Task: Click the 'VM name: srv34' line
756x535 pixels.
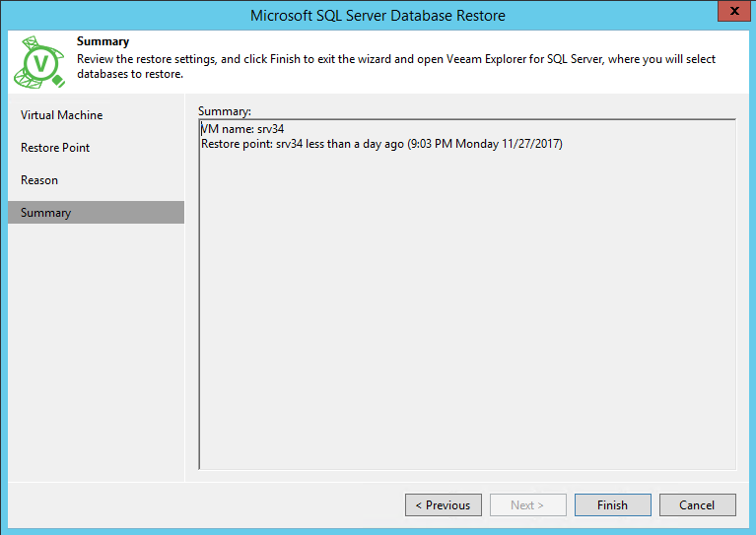Action: (242, 129)
